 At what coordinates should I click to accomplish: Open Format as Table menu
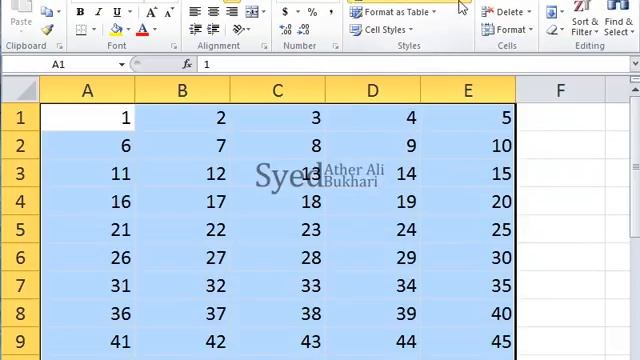[393, 12]
